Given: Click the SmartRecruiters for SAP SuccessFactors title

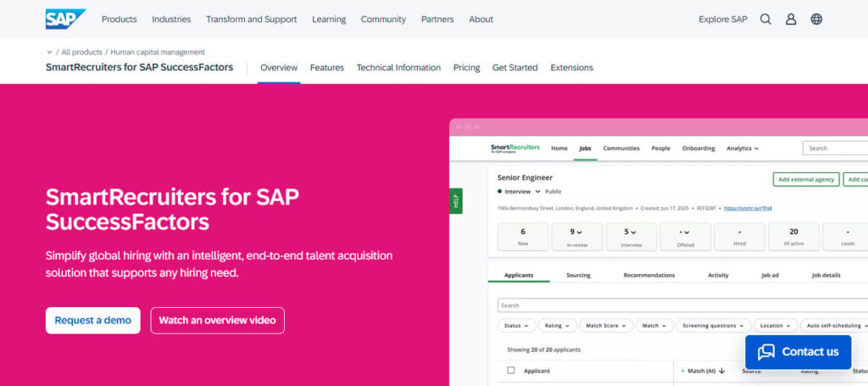Looking at the screenshot, I should 140,68.
